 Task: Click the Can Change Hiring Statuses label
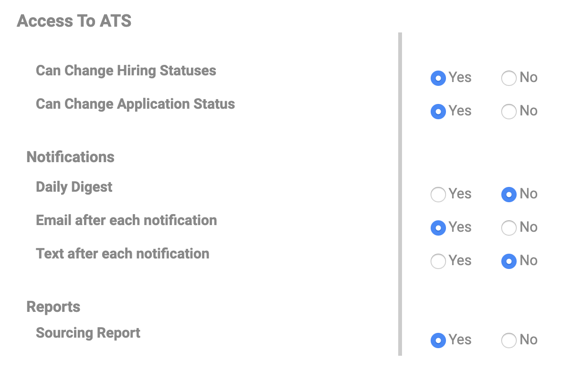pos(126,71)
